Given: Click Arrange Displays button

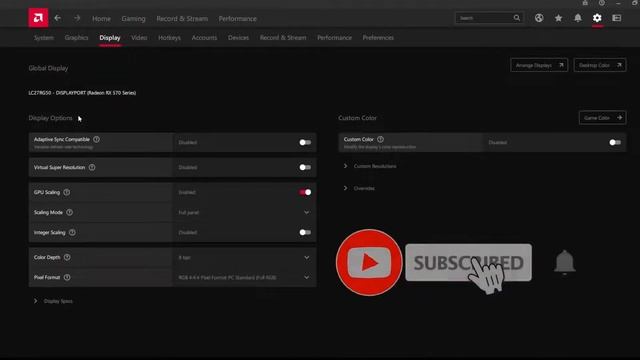Looking at the screenshot, I should click(x=539, y=65).
